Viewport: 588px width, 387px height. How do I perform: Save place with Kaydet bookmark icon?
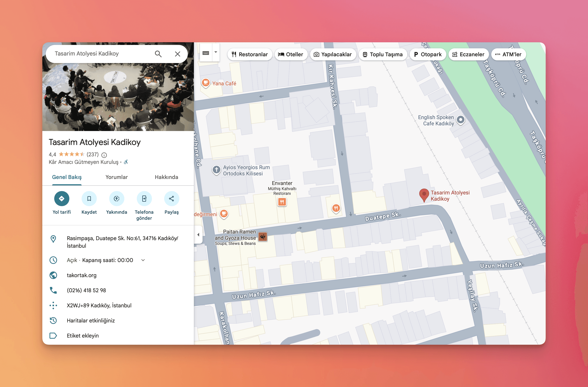tap(89, 198)
